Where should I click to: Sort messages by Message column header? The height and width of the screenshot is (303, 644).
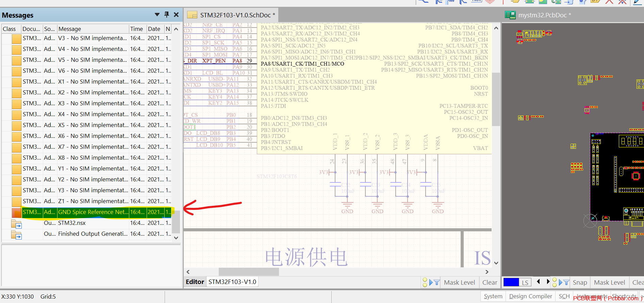(x=93, y=29)
